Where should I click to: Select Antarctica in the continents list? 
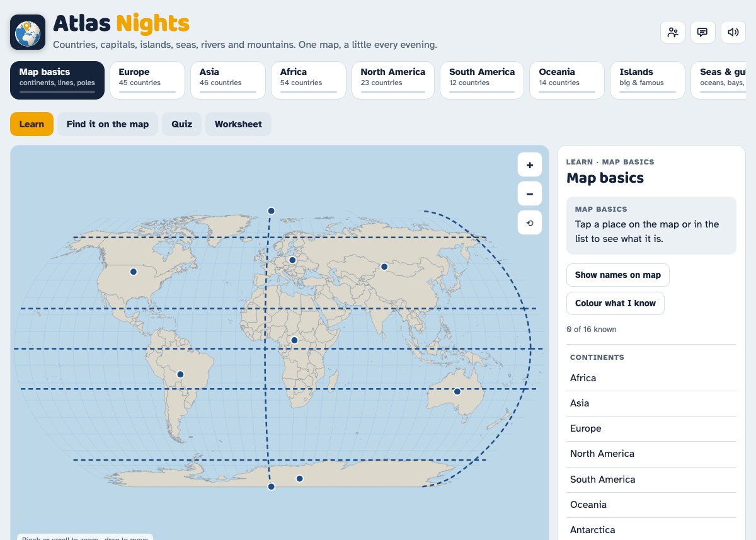point(651,530)
